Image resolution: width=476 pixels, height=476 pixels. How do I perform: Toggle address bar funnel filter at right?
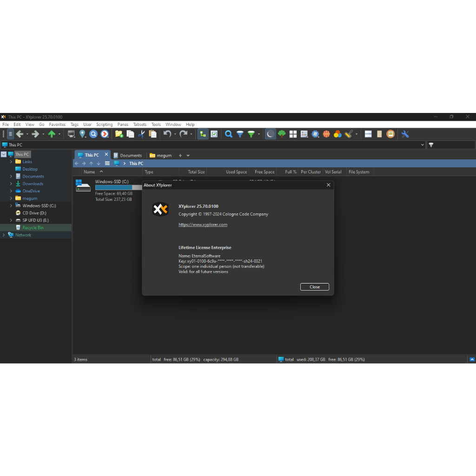click(x=431, y=145)
